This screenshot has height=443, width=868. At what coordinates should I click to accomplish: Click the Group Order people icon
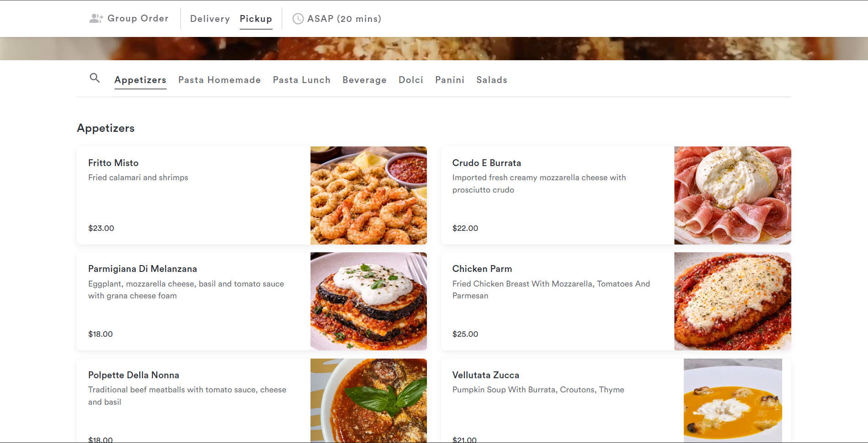coord(96,18)
